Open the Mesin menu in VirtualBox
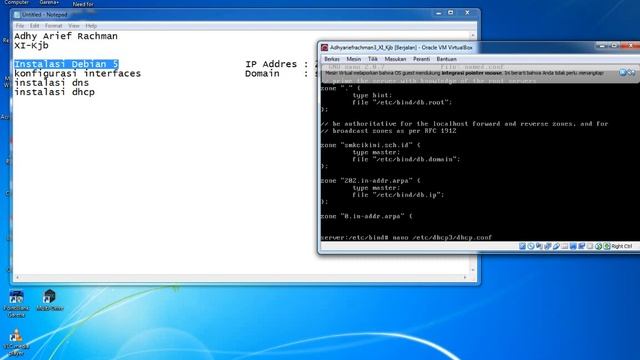 click(353, 59)
